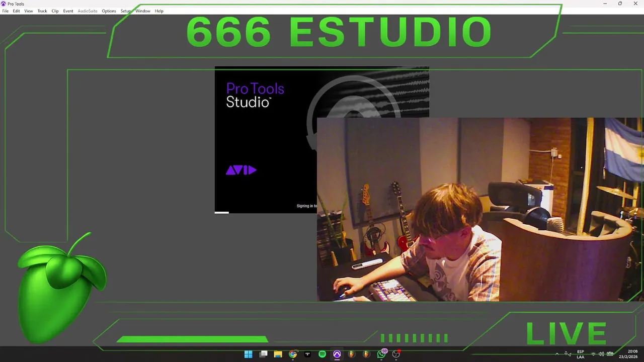Open the Options menu
The width and height of the screenshot is (644, 362).
click(x=109, y=11)
